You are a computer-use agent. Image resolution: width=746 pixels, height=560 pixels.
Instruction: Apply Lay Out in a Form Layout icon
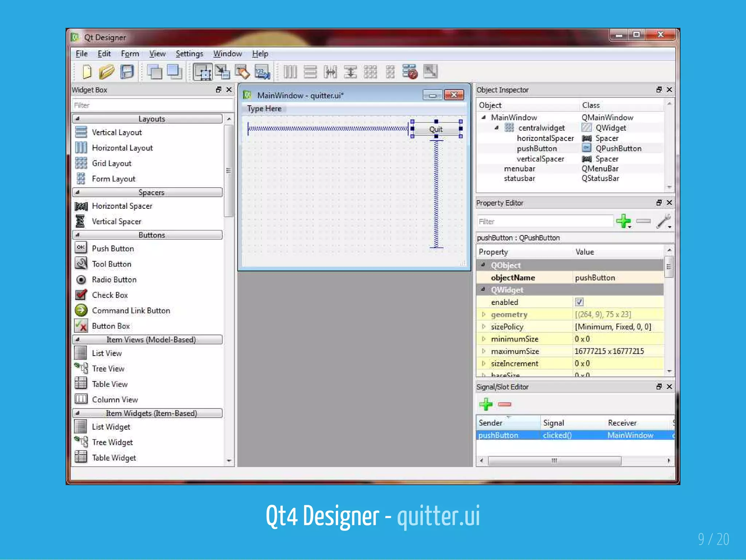point(390,72)
